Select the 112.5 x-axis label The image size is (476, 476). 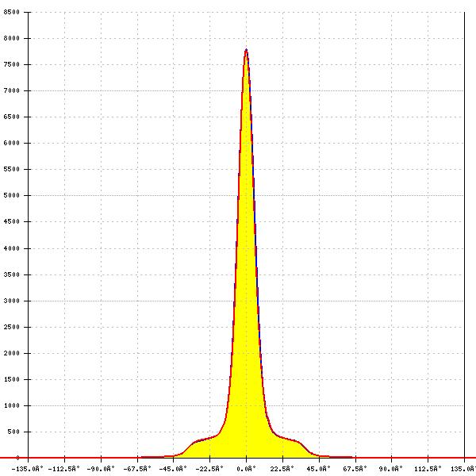tap(428, 469)
